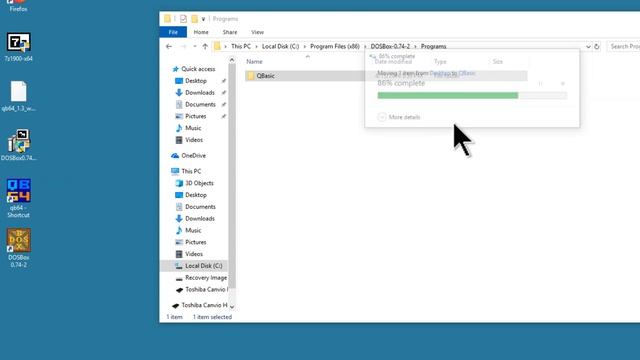Click Local Disk (C:) in the breadcrumb
The image size is (640, 360).
280,47
